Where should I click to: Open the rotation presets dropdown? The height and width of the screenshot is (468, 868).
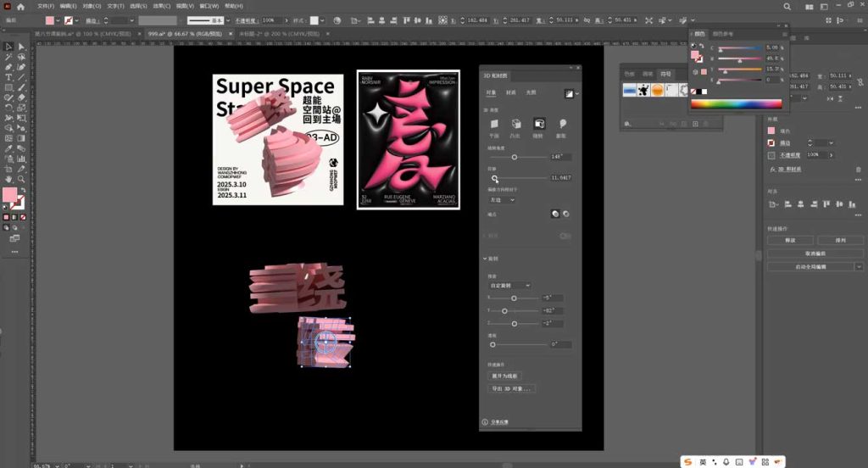tap(509, 285)
